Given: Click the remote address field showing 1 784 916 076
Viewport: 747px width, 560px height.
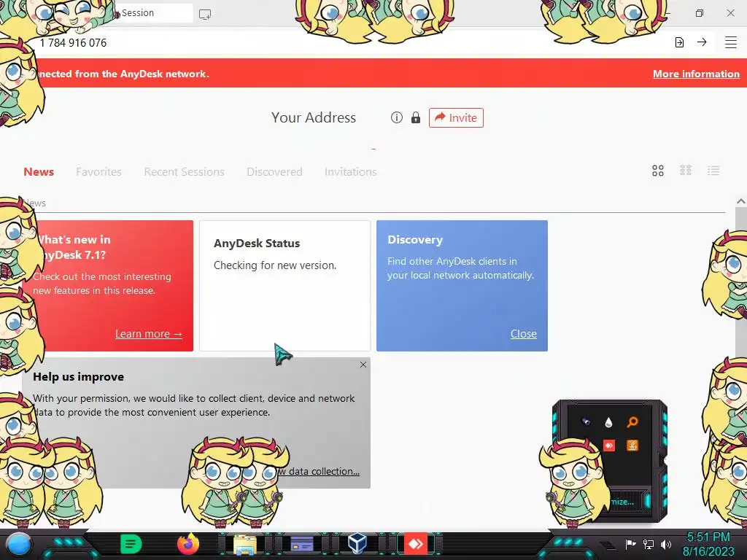Looking at the screenshot, I should [352, 43].
